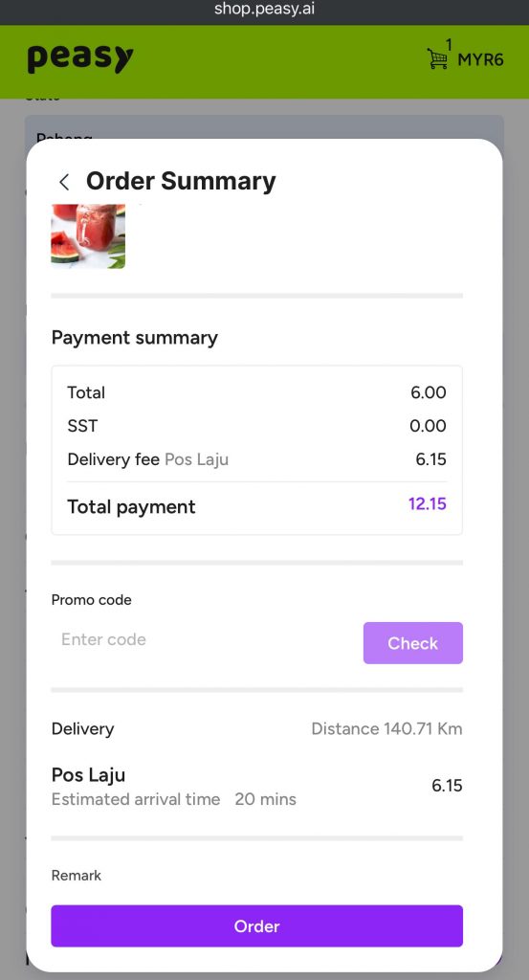Go back using the Order Summary arrow
The width and height of the screenshot is (529, 980).
(64, 182)
